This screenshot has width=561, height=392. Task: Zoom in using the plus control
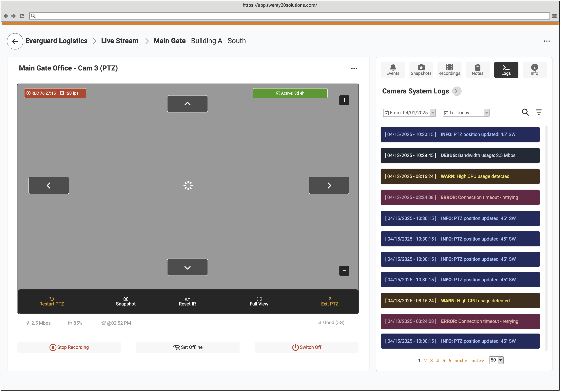coord(344,100)
